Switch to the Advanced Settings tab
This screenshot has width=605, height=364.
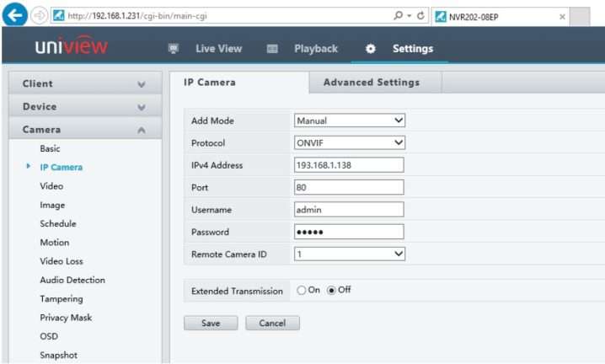(371, 83)
